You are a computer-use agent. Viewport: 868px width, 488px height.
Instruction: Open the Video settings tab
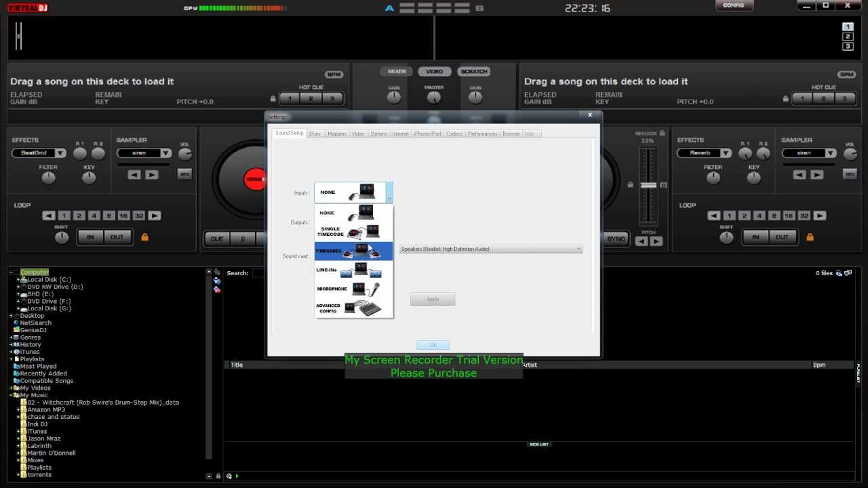358,134
